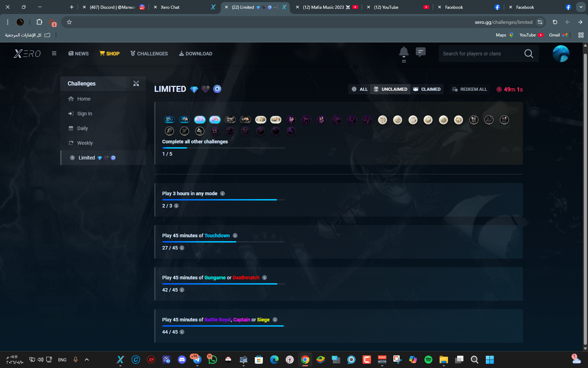Open the SHOP page link
The height and width of the screenshot is (368, 588).
pos(110,54)
